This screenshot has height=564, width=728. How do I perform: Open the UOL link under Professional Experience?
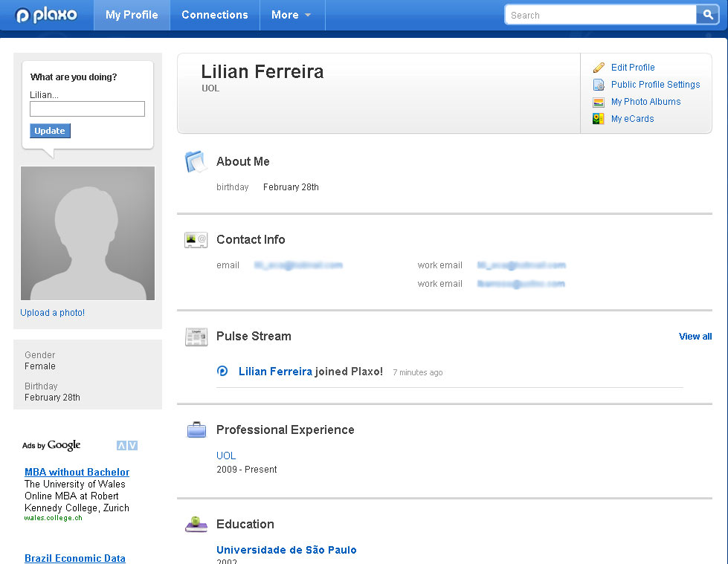click(x=226, y=456)
